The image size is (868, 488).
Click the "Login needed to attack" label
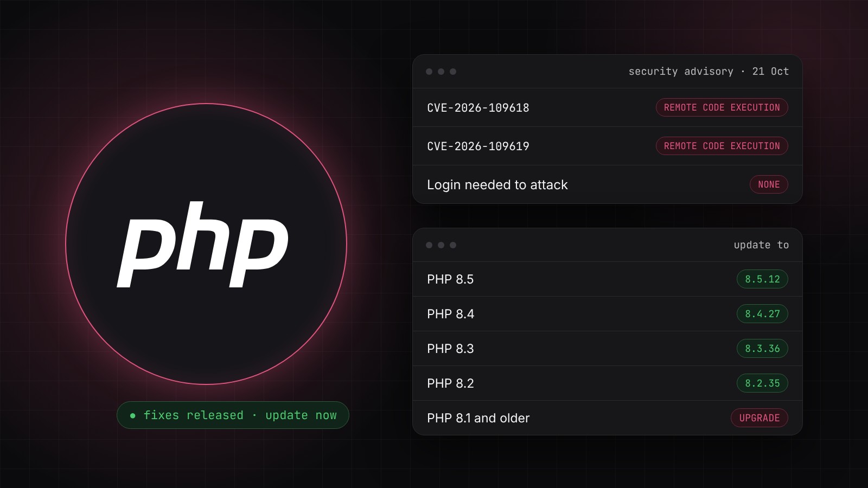[497, 185]
